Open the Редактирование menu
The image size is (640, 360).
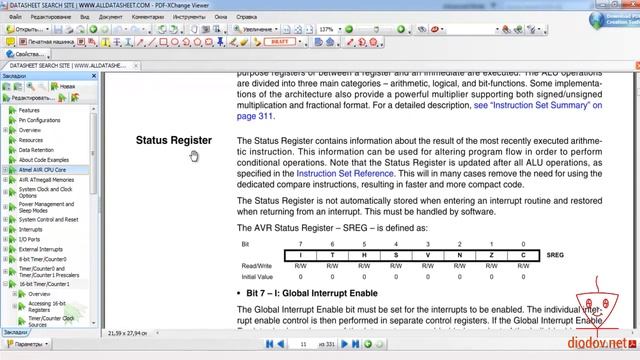pyautogui.click(x=51, y=17)
